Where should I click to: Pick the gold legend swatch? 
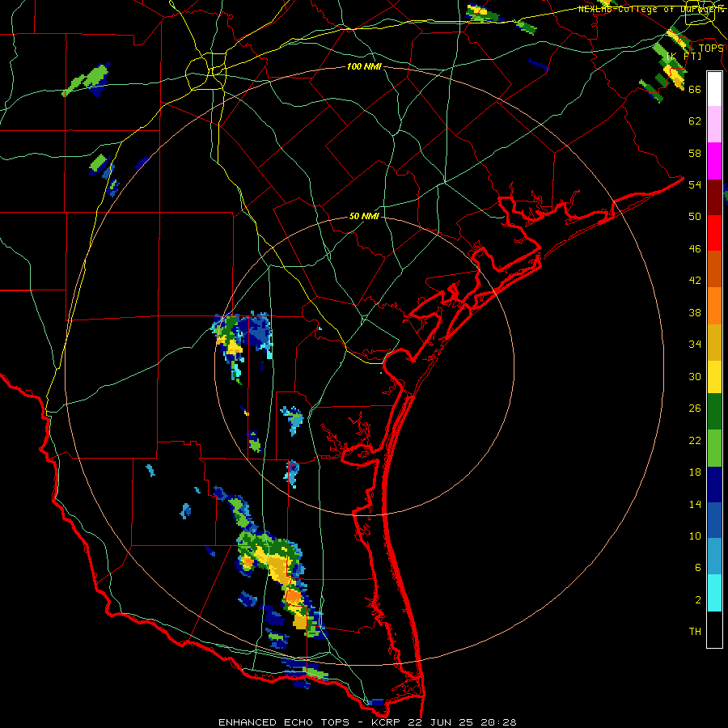(714, 341)
